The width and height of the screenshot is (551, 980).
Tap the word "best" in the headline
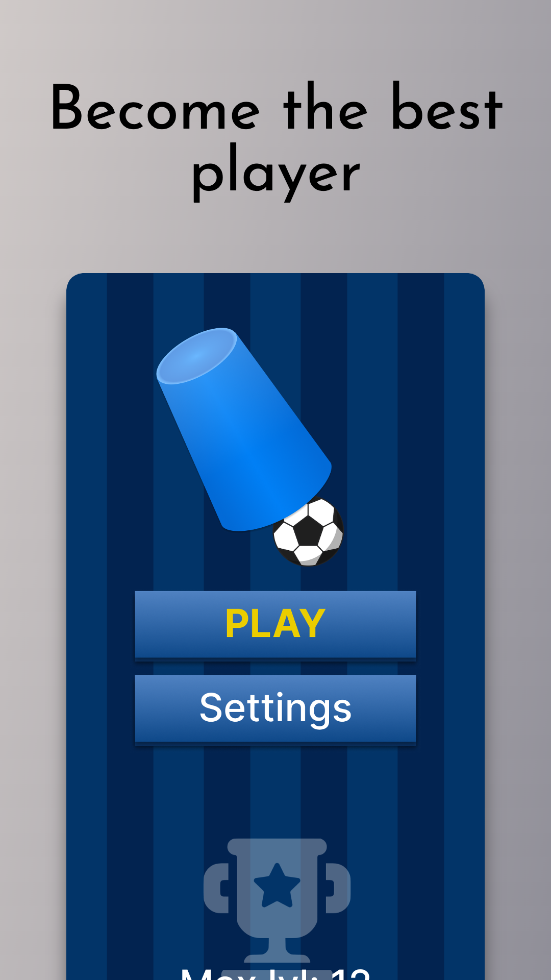(x=447, y=107)
